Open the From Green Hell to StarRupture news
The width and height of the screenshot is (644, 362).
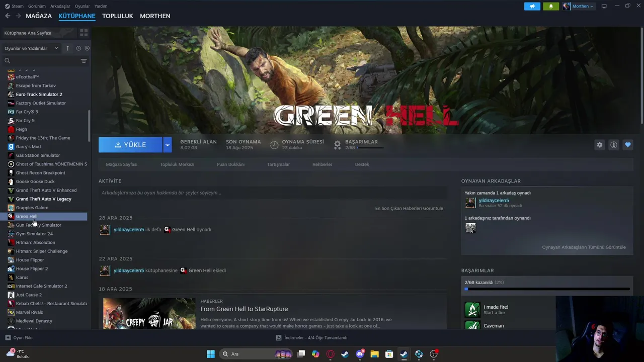point(244,309)
